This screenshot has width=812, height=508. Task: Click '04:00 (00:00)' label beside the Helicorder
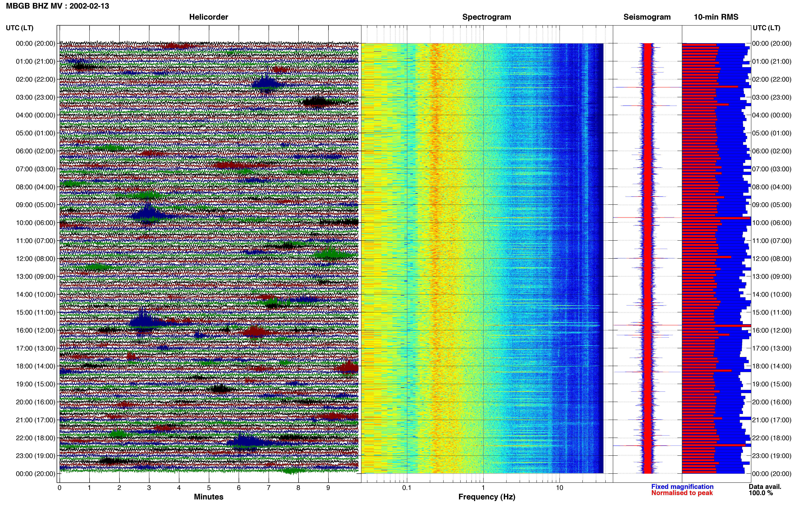tap(36, 115)
